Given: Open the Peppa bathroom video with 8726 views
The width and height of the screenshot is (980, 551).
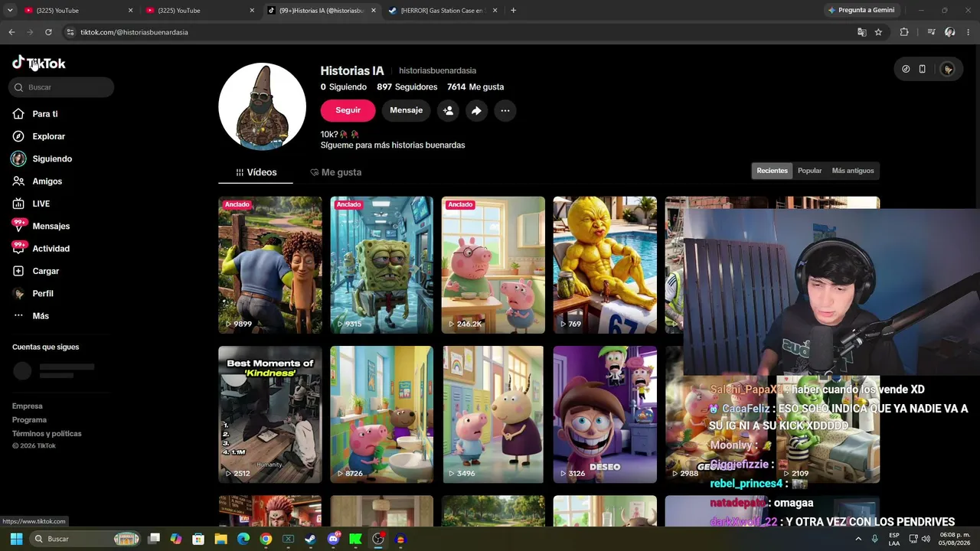Looking at the screenshot, I should click(x=381, y=415).
